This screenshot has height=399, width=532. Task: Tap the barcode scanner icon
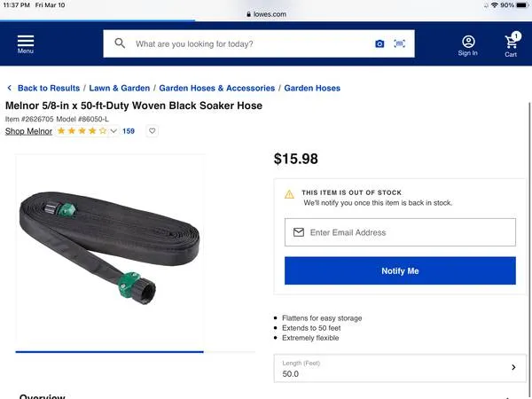point(400,43)
